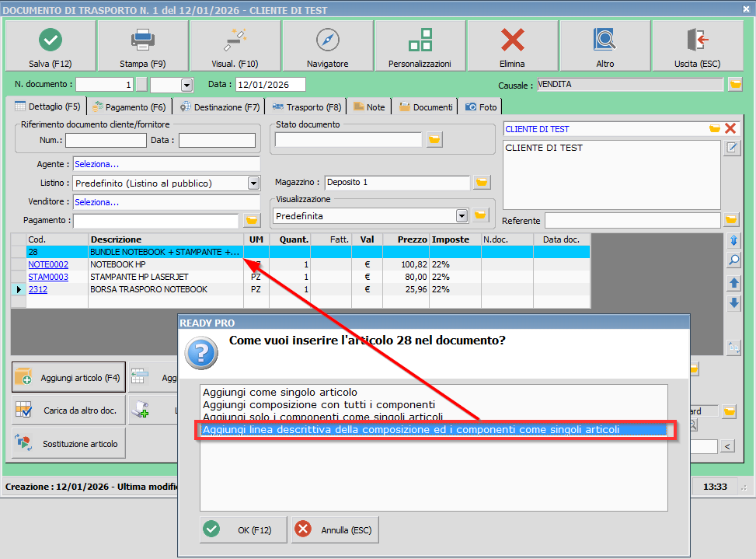This screenshot has width=756, height=559.
Task: Click Aggiungi articolo (F4) button
Action: (68, 377)
